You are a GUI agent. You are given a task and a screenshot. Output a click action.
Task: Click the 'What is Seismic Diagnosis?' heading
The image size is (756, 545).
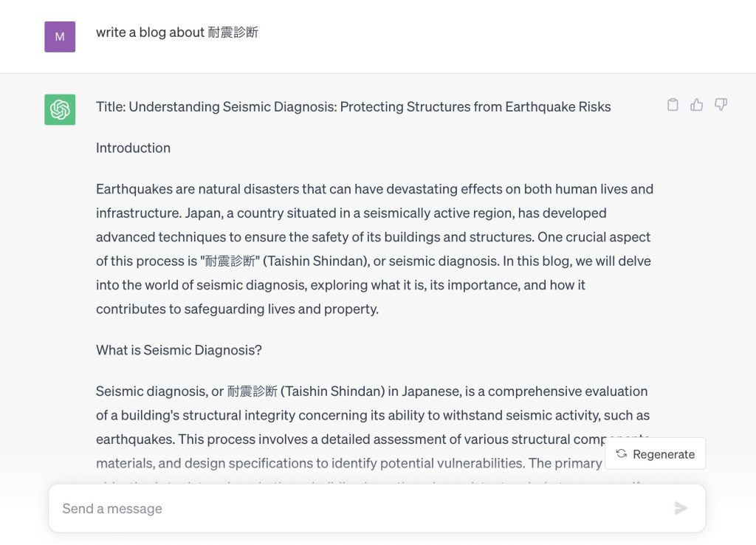179,350
